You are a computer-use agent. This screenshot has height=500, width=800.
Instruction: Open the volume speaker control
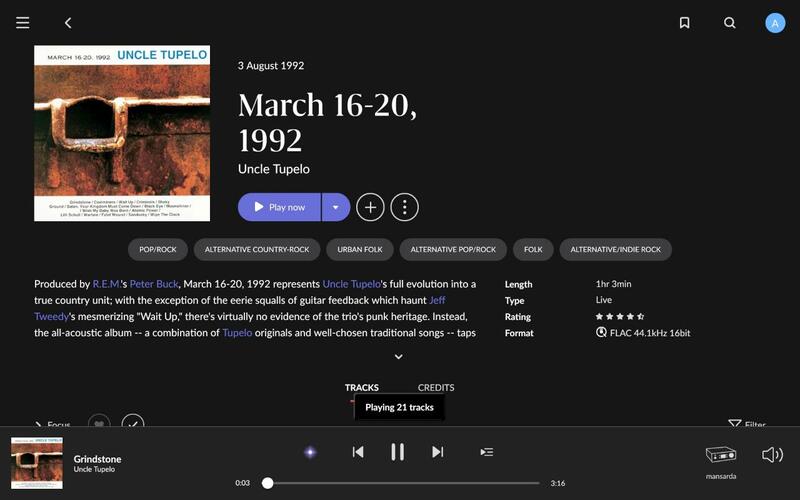pos(772,455)
